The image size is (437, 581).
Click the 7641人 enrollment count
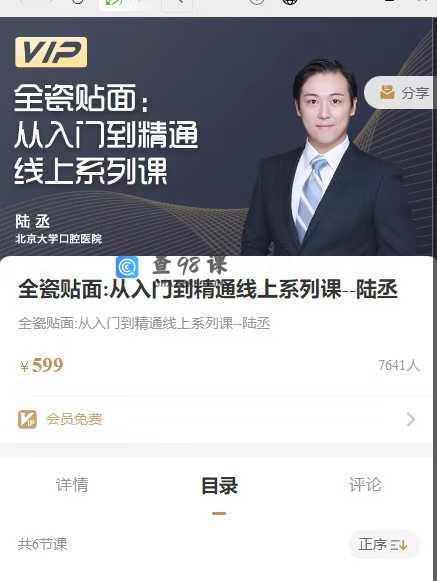(399, 365)
